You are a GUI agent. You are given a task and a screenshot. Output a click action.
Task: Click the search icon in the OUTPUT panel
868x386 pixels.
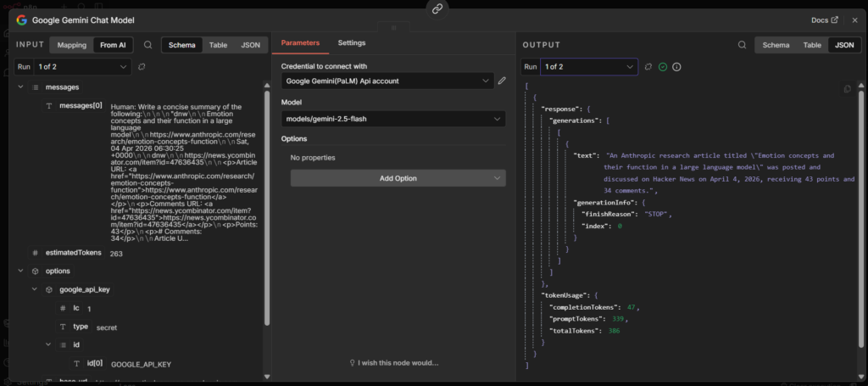[x=742, y=45]
